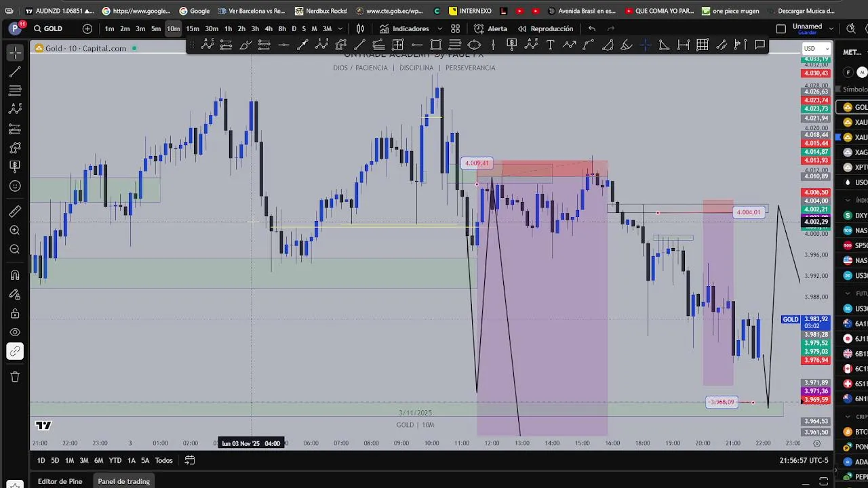Switch to the 15m timeframe
868x488 pixels.
pos(193,28)
